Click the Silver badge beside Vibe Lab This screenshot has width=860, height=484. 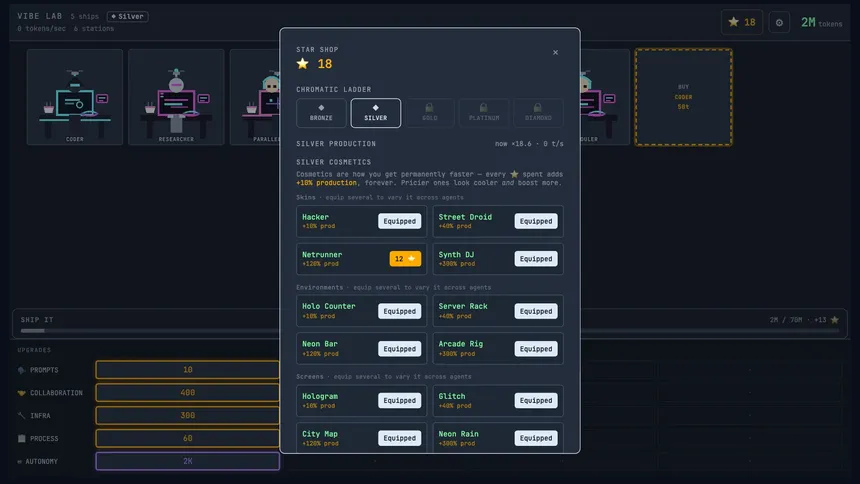[x=128, y=16]
